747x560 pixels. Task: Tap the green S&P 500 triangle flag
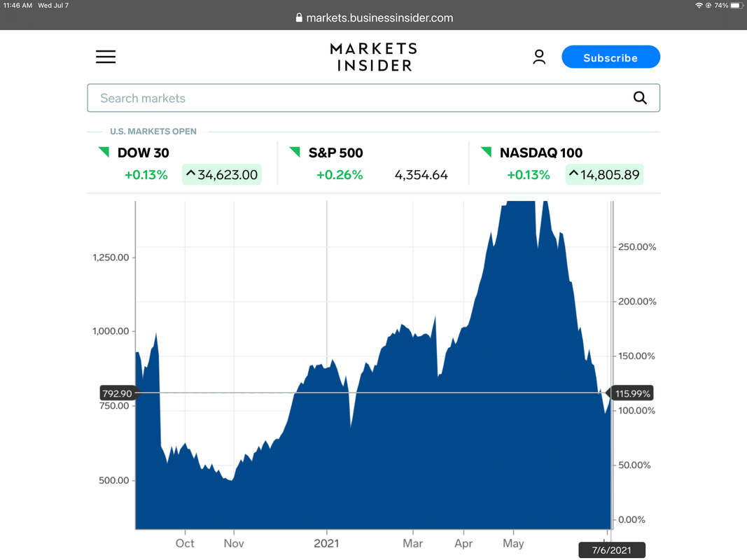point(295,152)
